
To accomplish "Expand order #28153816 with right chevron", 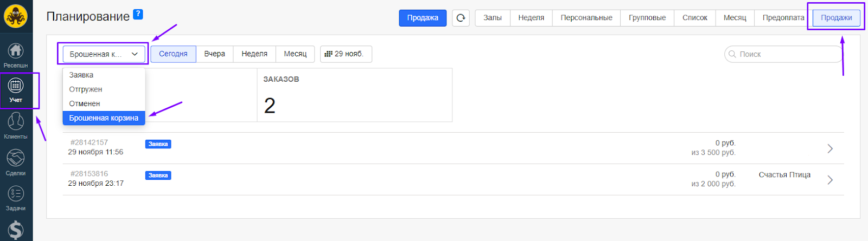I will [x=830, y=180].
